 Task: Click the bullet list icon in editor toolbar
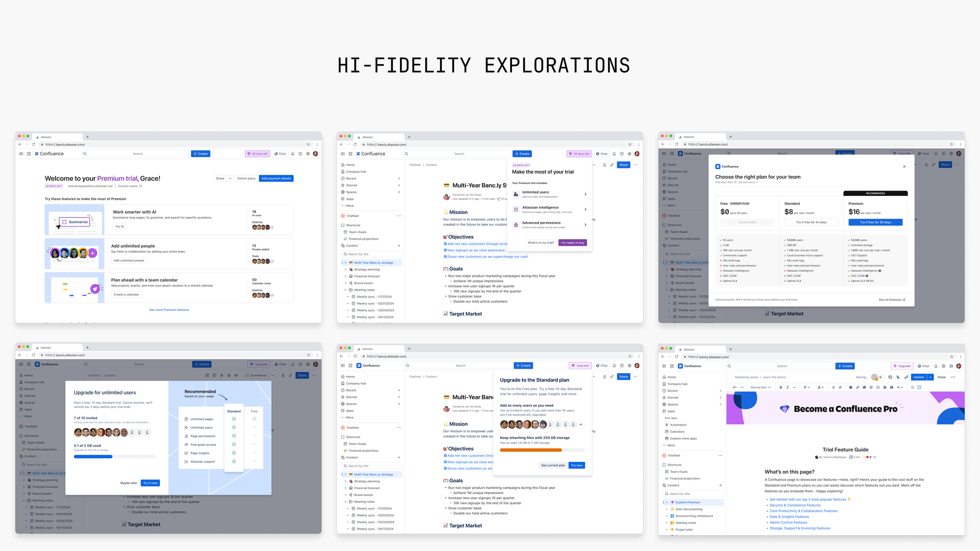pos(833,387)
